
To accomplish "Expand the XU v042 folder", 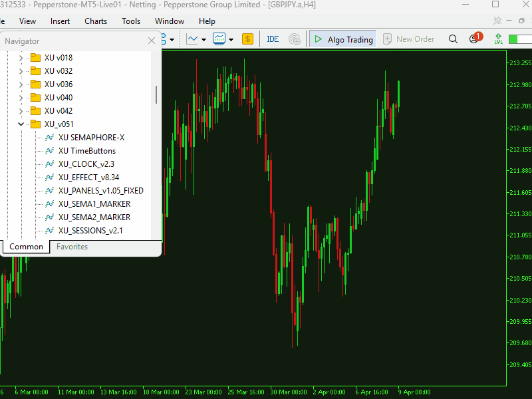I will click(21, 111).
